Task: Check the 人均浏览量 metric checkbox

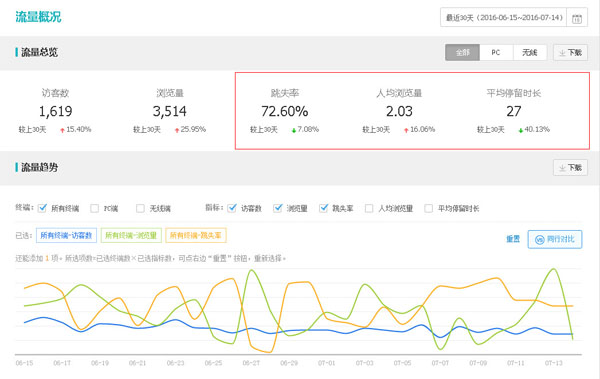Action: tap(369, 208)
